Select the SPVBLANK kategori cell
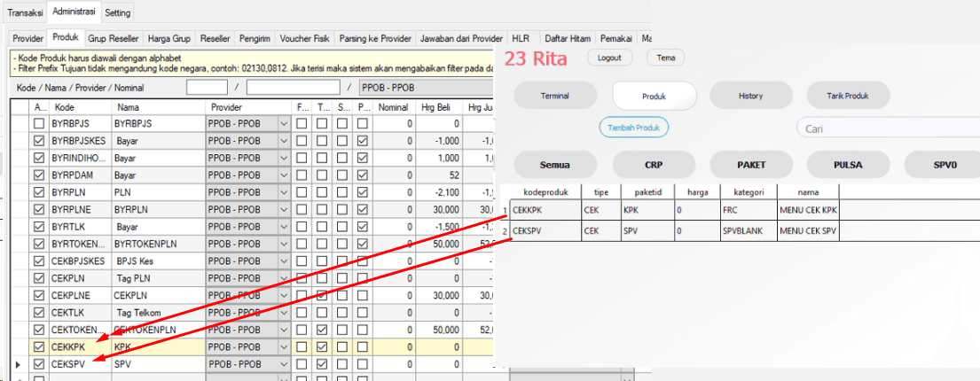Viewport: 980px width, 381px height. tap(749, 231)
